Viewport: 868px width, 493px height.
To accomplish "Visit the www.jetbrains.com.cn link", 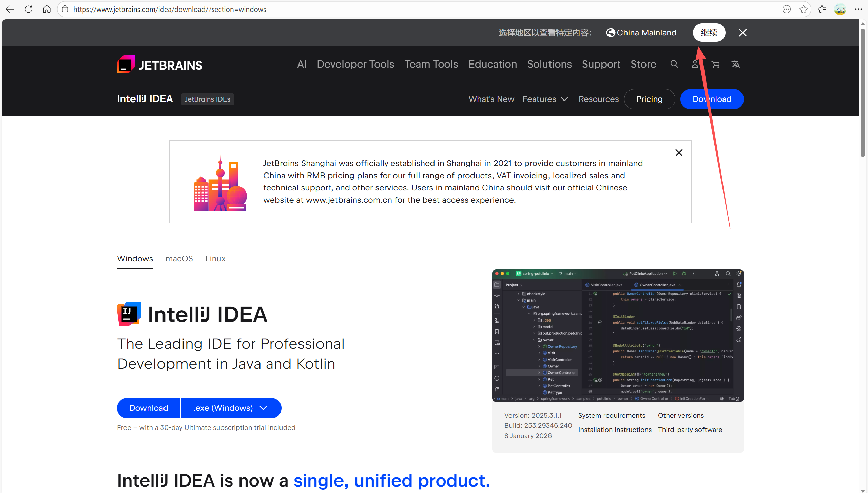I will coord(348,200).
